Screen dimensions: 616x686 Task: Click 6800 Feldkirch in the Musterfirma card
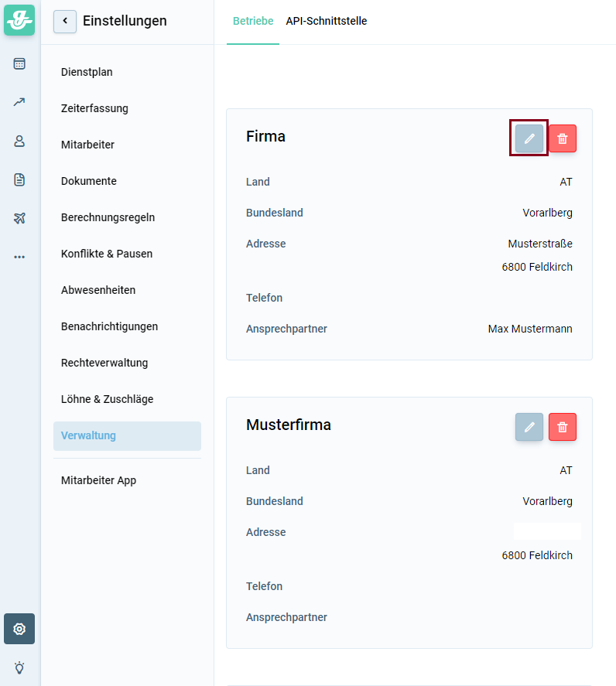[537, 555]
